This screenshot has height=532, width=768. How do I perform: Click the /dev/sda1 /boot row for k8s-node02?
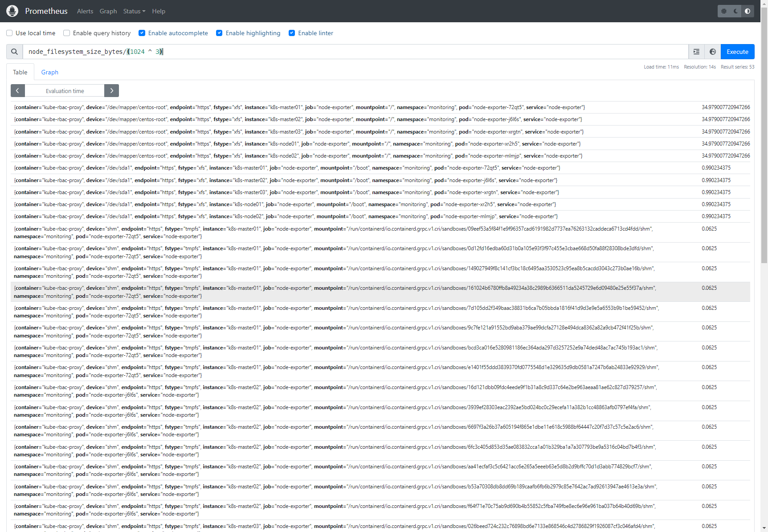point(380,216)
